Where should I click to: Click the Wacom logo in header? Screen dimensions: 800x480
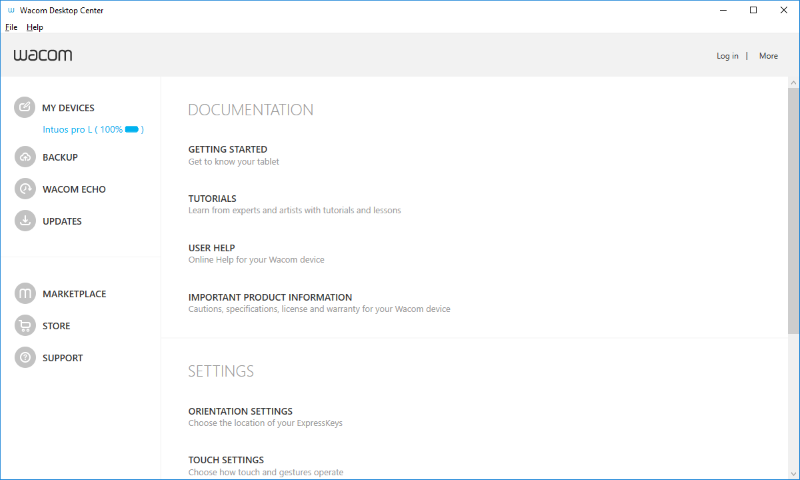[x=43, y=55]
